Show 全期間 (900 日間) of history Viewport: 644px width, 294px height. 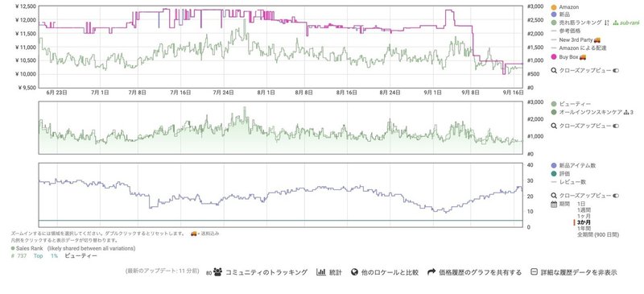pos(597,234)
